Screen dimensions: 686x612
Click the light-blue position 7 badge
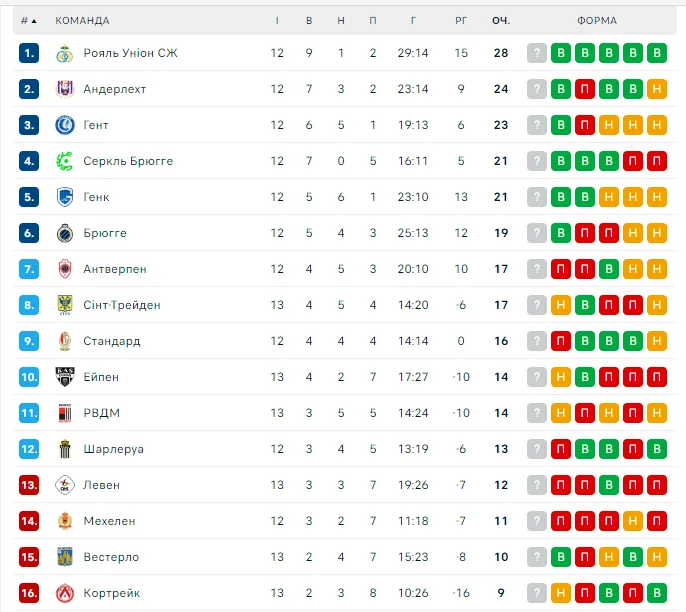(29, 269)
